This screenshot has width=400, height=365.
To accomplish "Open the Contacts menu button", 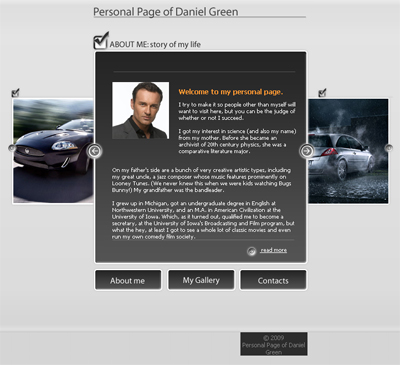I will coord(273,280).
